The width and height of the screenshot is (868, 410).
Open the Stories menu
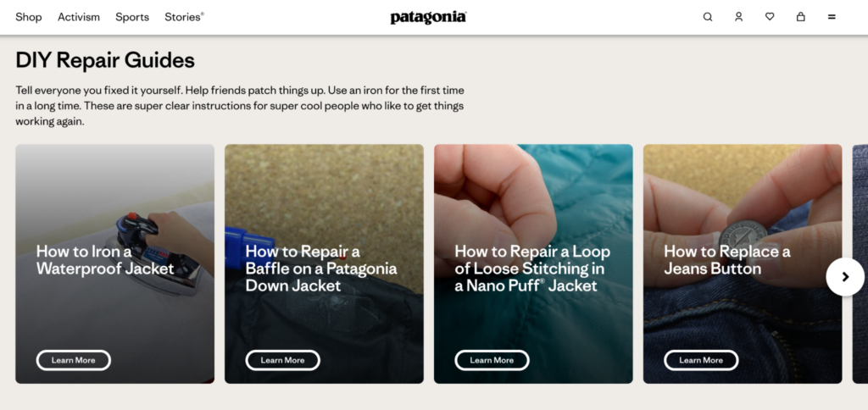[184, 17]
